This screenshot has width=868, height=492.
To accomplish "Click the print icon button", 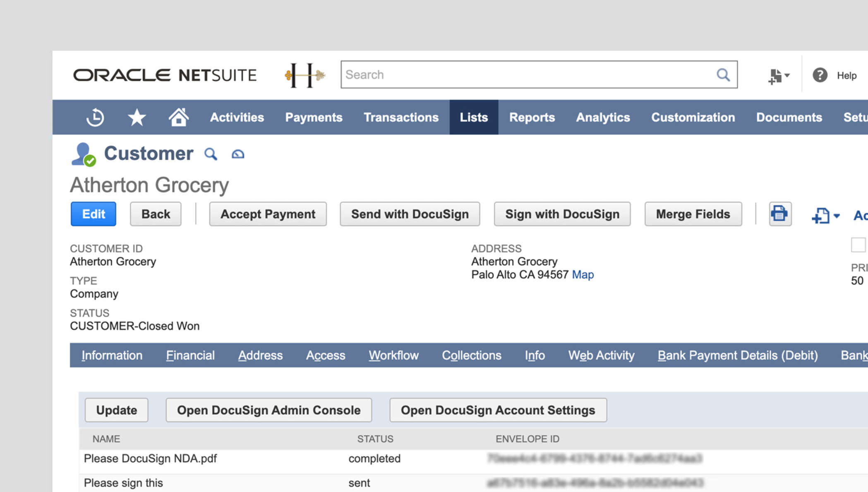I will tap(780, 214).
